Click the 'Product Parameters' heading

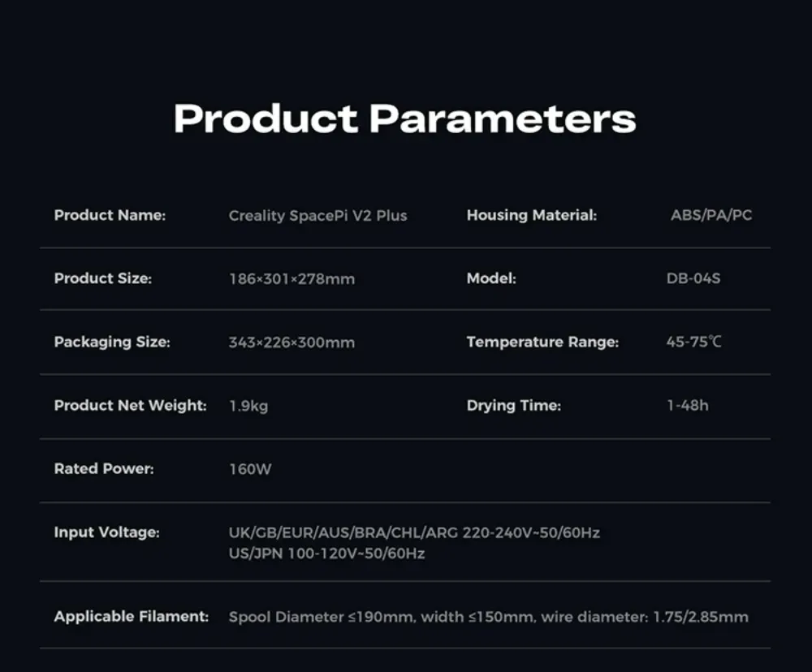404,118
